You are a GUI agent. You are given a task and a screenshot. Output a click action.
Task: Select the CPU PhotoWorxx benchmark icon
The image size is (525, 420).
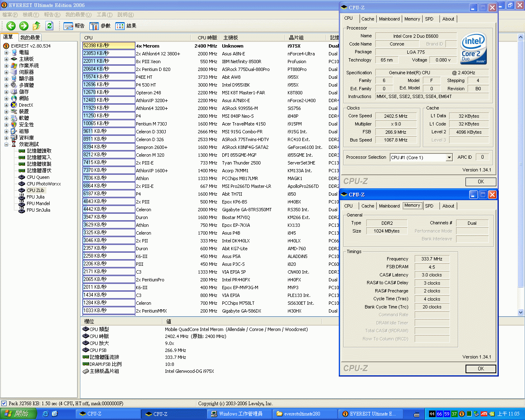(x=22, y=184)
